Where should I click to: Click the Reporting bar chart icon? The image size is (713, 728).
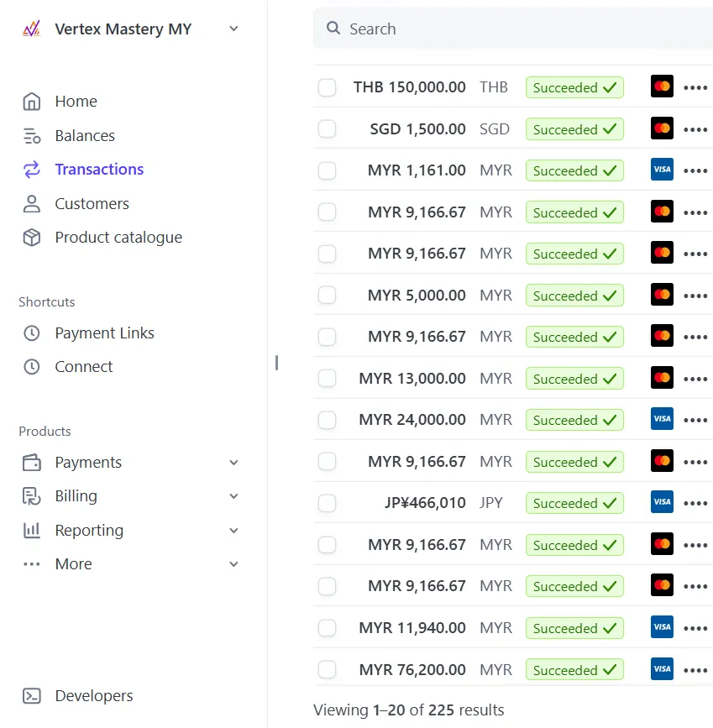pyautogui.click(x=32, y=531)
